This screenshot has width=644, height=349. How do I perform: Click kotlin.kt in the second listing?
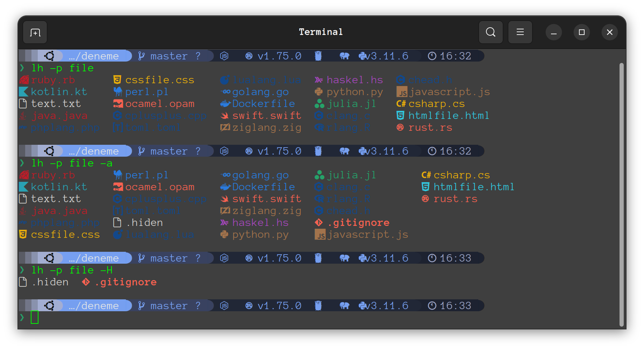tap(59, 187)
